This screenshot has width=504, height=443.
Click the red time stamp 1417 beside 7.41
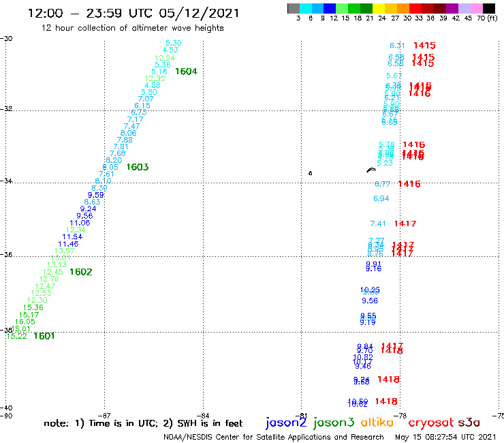(405, 224)
